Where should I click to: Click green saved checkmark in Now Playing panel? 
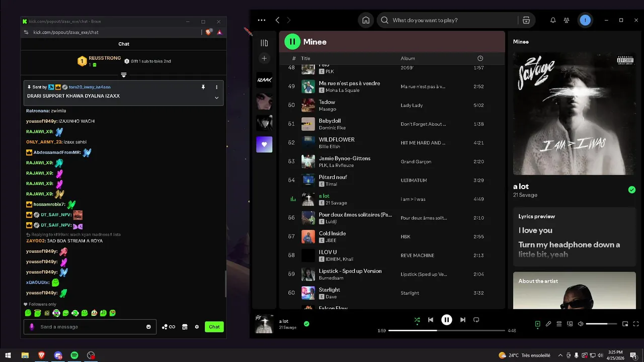pos(631,190)
